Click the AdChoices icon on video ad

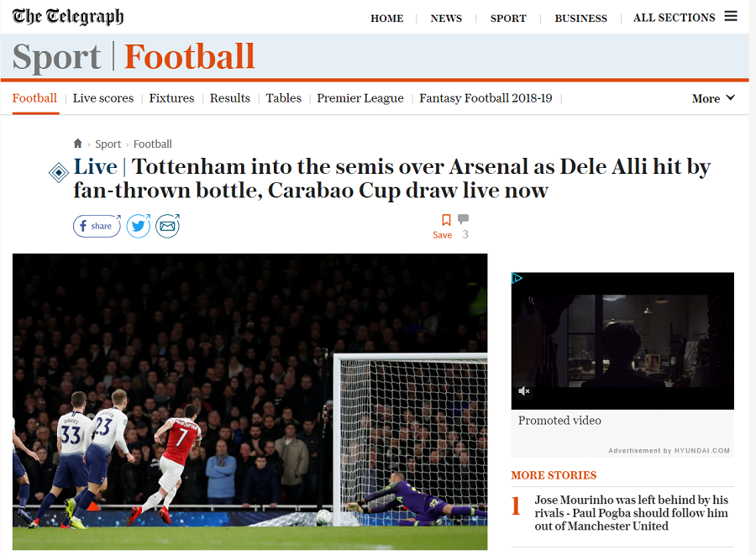click(x=517, y=278)
